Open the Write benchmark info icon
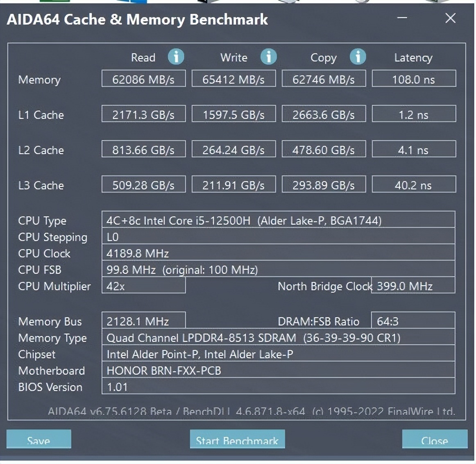 tap(269, 57)
